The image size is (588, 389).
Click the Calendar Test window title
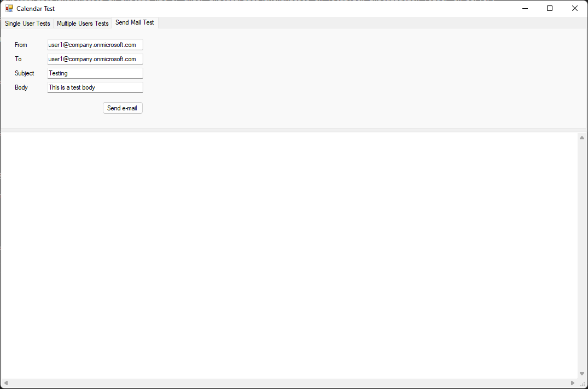[36, 8]
